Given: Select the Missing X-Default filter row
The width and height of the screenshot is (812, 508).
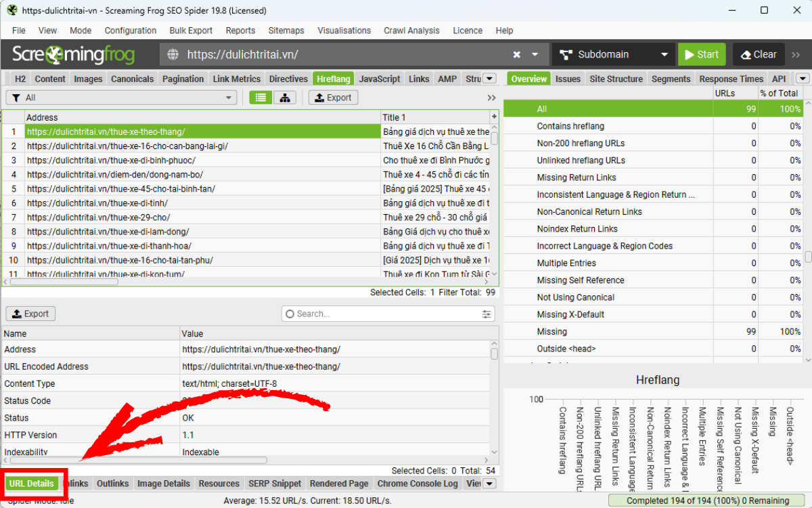Looking at the screenshot, I should pos(570,314).
